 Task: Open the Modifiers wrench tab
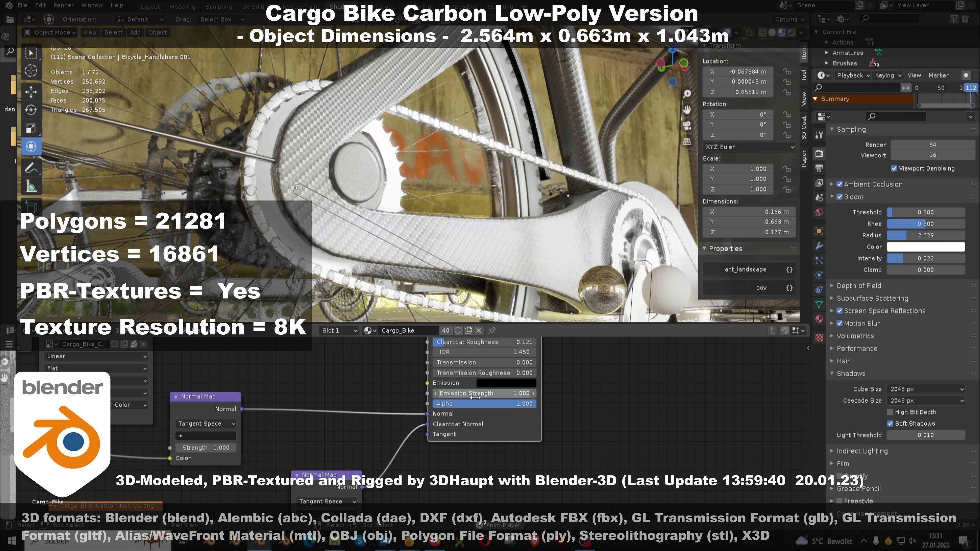(819, 246)
